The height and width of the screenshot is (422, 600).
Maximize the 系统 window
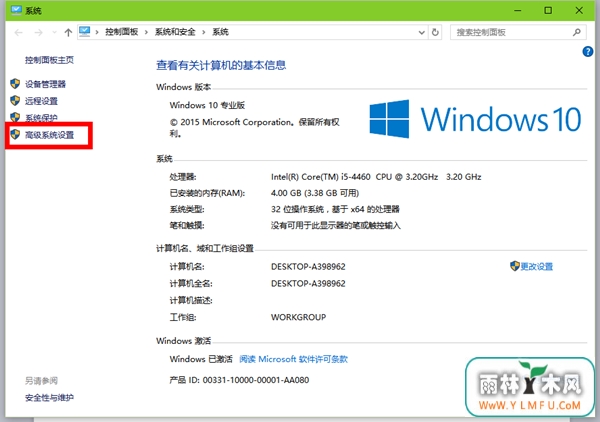point(548,10)
